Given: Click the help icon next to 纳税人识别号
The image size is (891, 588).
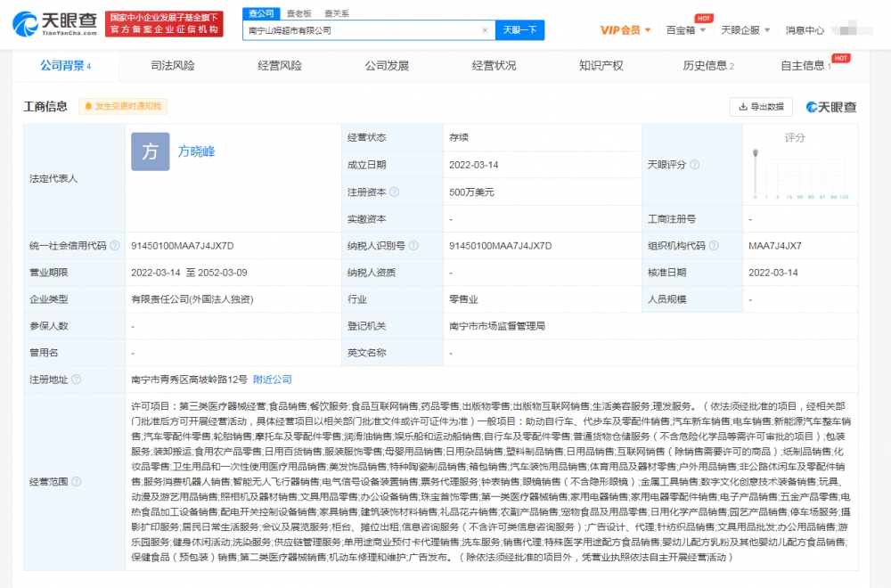Looking at the screenshot, I should (413, 245).
